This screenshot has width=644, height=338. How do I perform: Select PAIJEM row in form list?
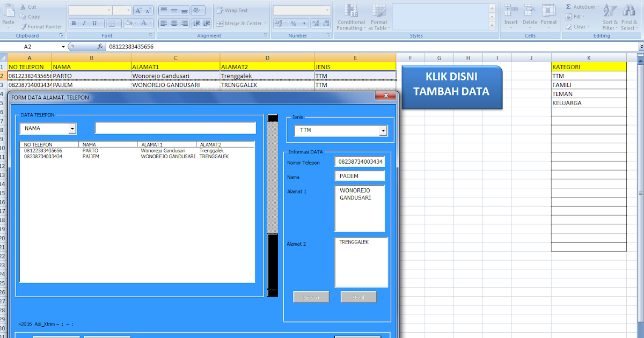[137, 157]
